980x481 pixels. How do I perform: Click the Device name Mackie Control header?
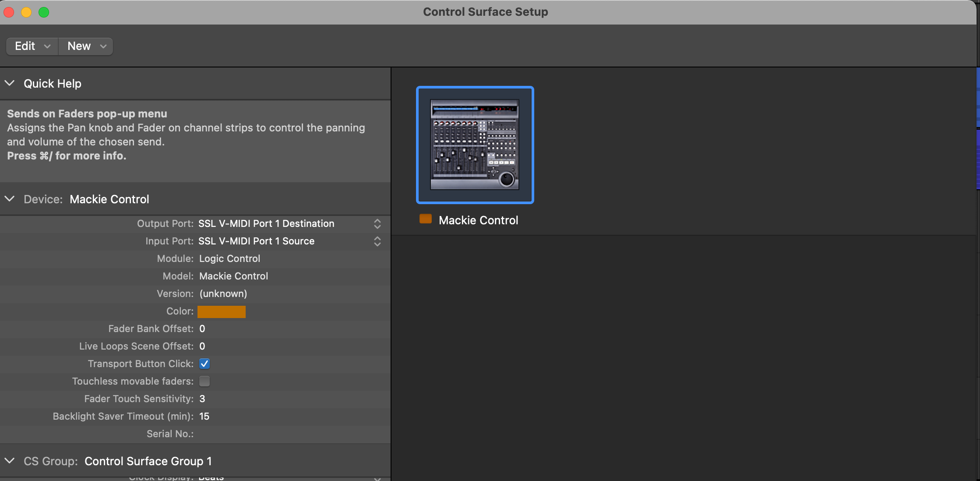pyautogui.click(x=109, y=199)
